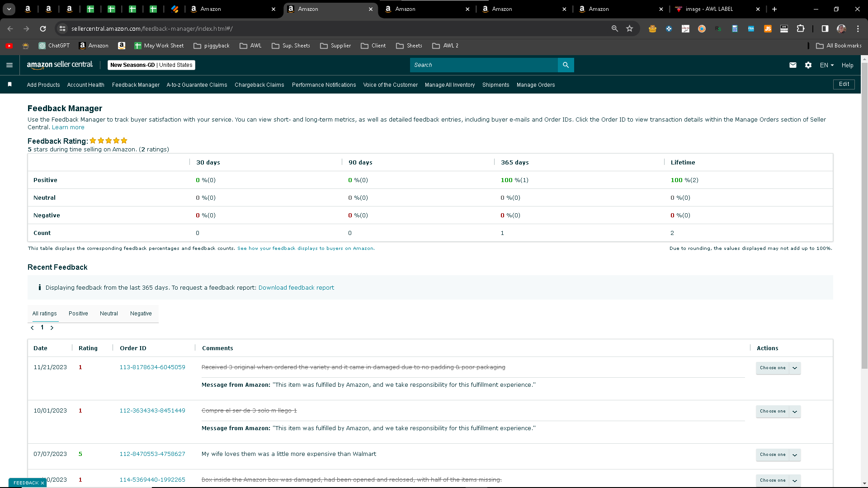Open the Seller Central hamburger menu
Image resolution: width=868 pixels, height=488 pixels.
pos(9,65)
